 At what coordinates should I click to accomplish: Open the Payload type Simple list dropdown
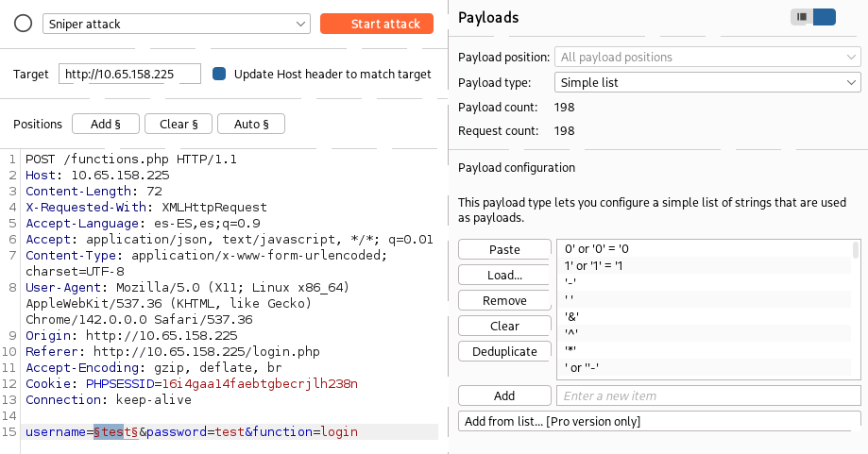click(x=707, y=82)
